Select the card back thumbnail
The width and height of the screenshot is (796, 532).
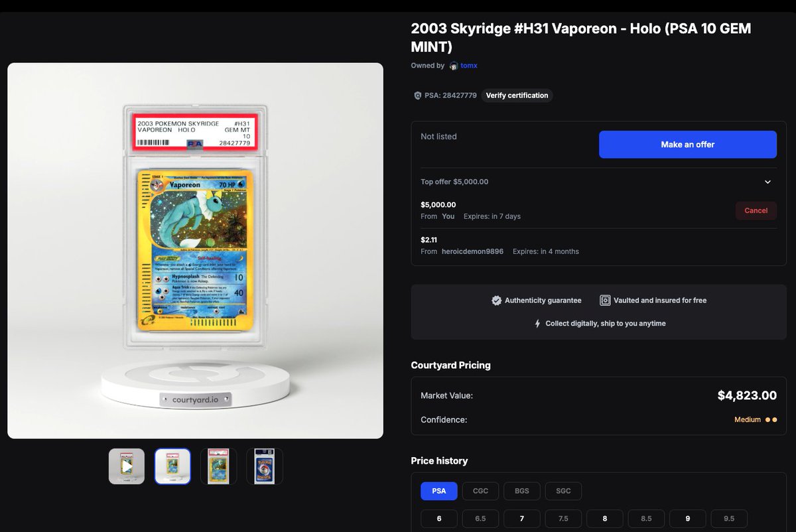coord(264,466)
